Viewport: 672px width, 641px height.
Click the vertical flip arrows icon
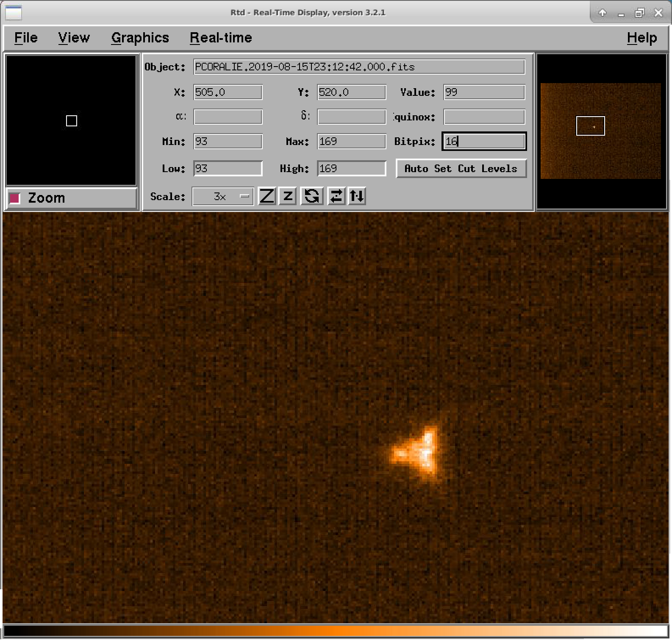pyautogui.click(x=357, y=196)
